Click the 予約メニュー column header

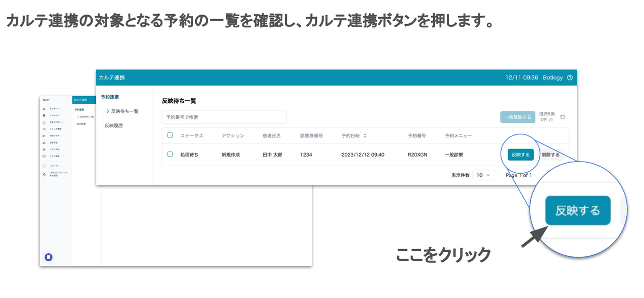[458, 135]
